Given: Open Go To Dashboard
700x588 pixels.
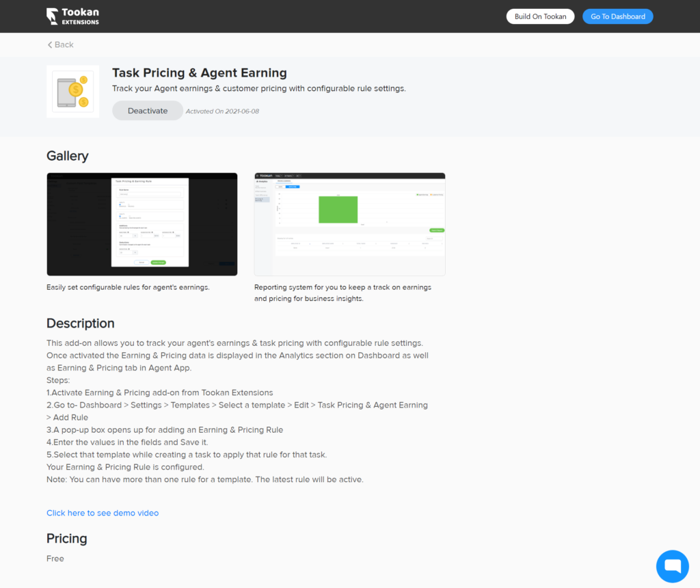Looking at the screenshot, I should pos(617,16).
